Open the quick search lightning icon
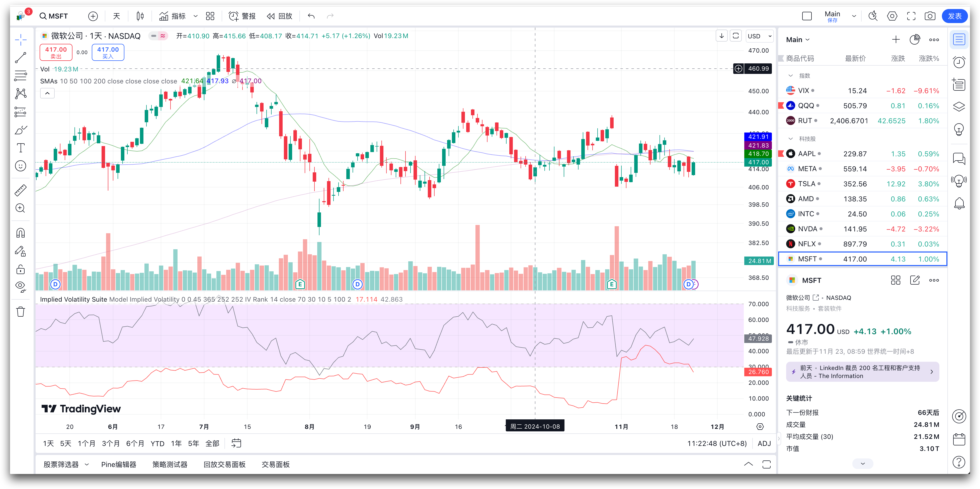 coord(873,16)
